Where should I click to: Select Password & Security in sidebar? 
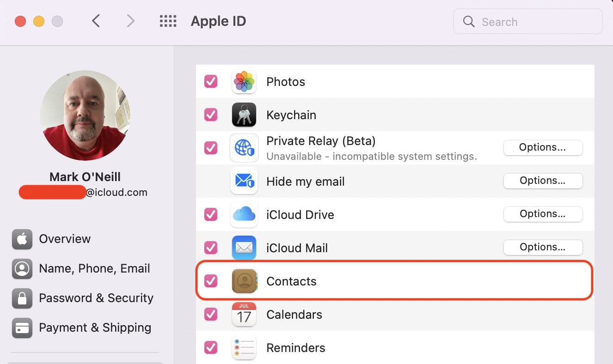tap(96, 298)
